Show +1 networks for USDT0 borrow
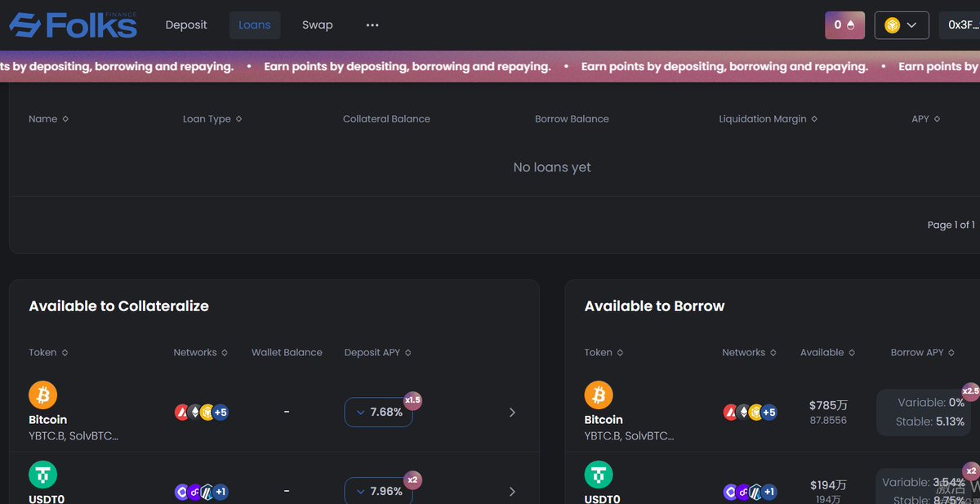 point(768,492)
